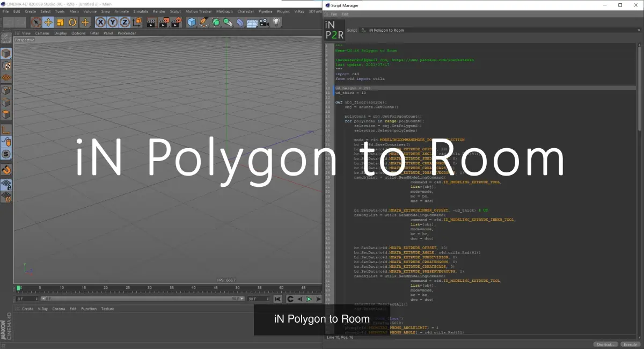This screenshot has width=644, height=349.
Task: Open the viewport Cameras menu
Action: click(x=42, y=33)
